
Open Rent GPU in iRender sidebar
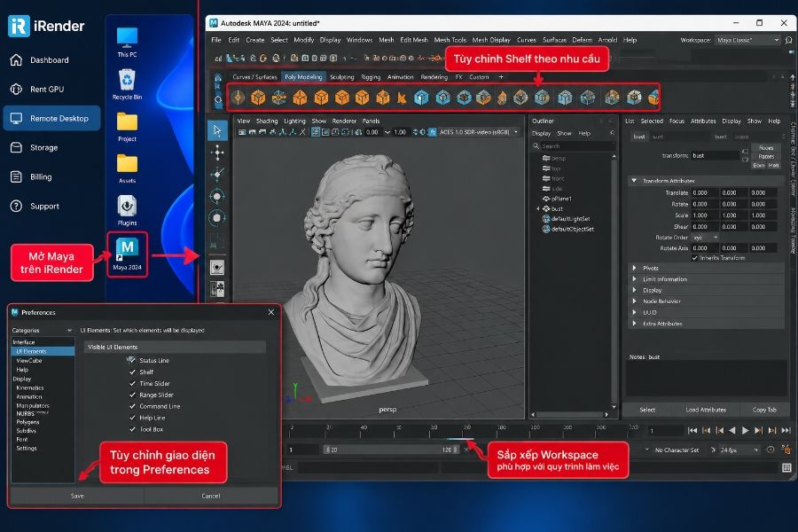coord(37,89)
